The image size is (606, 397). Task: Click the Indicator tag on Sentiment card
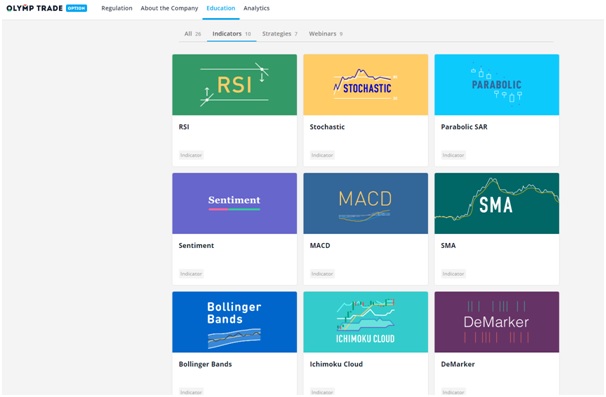click(x=191, y=274)
